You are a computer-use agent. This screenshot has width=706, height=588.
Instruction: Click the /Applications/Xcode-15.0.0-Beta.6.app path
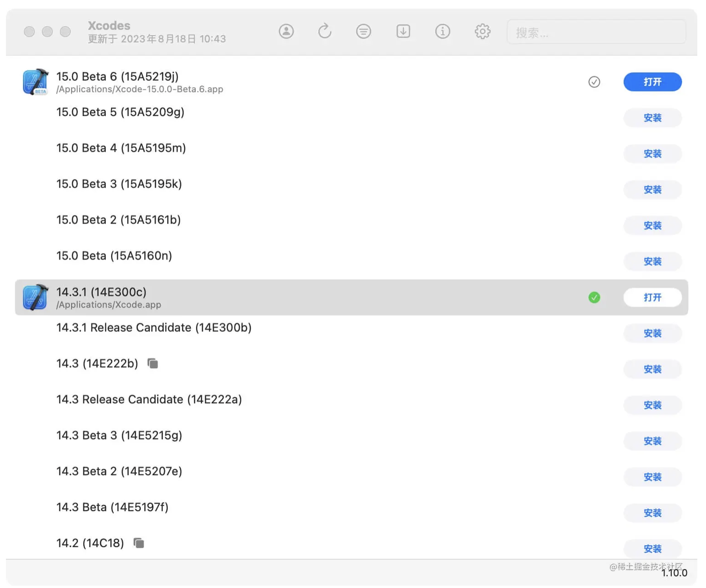coord(139,89)
